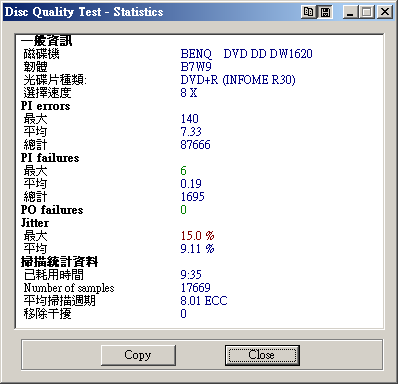Click the copy-to-clipboard icon in title bar
The width and height of the screenshot is (398, 384).
(x=308, y=12)
